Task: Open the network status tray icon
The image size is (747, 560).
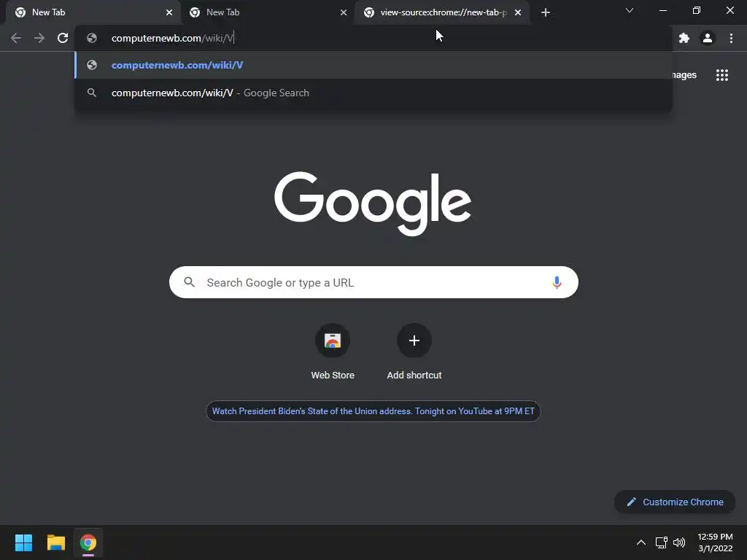Action: tap(661, 542)
